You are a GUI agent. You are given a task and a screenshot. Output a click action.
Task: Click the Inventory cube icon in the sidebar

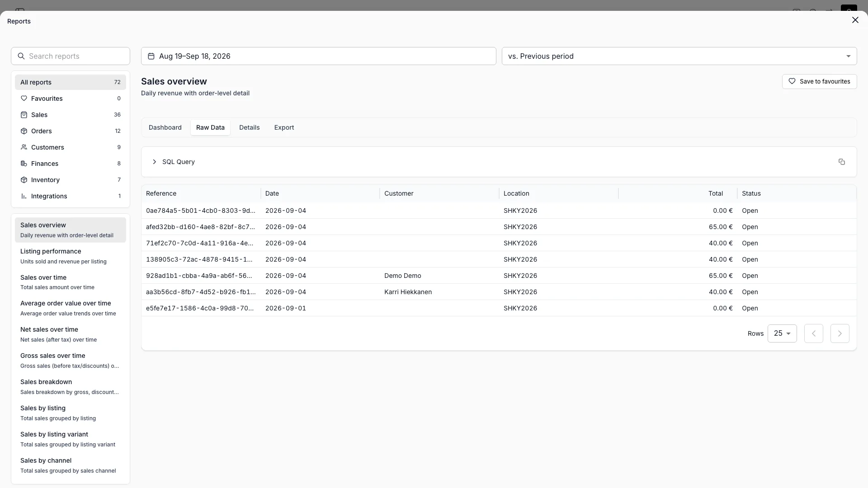pos(24,180)
